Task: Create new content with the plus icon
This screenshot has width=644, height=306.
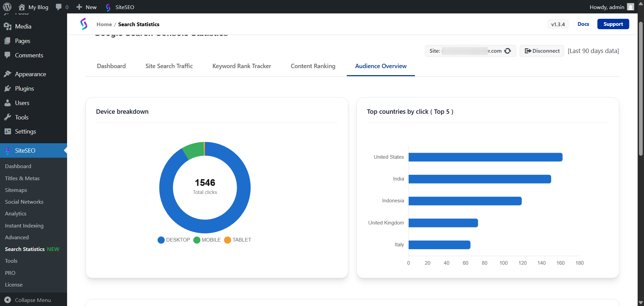Action: 79,7
